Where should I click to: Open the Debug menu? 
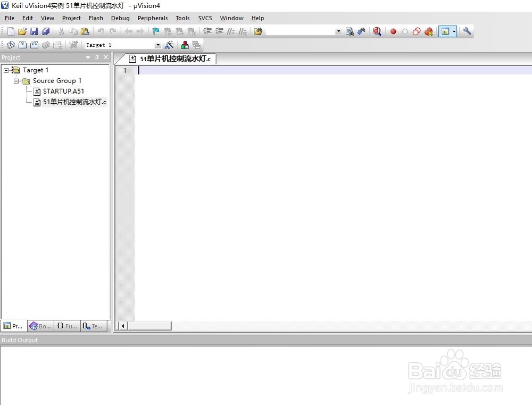pyautogui.click(x=120, y=18)
